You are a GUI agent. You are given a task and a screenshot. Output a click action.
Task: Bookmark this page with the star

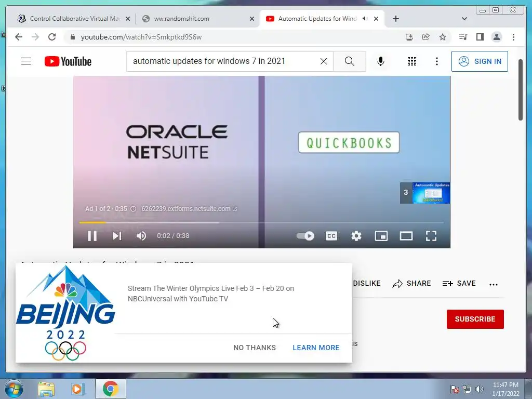tap(443, 37)
